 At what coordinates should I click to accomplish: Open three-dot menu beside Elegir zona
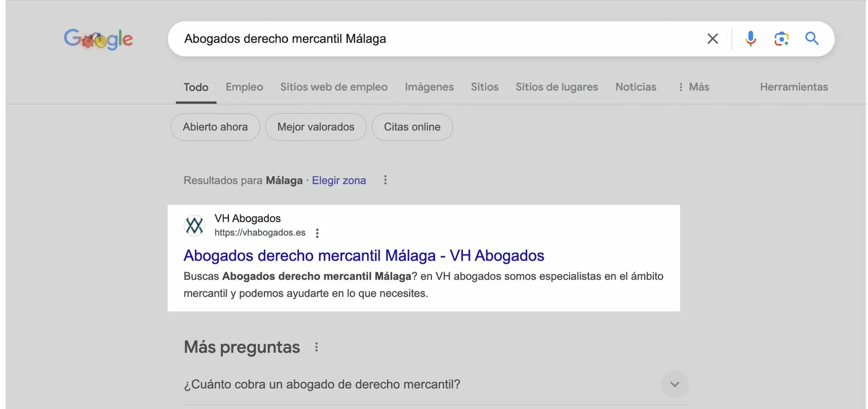385,180
